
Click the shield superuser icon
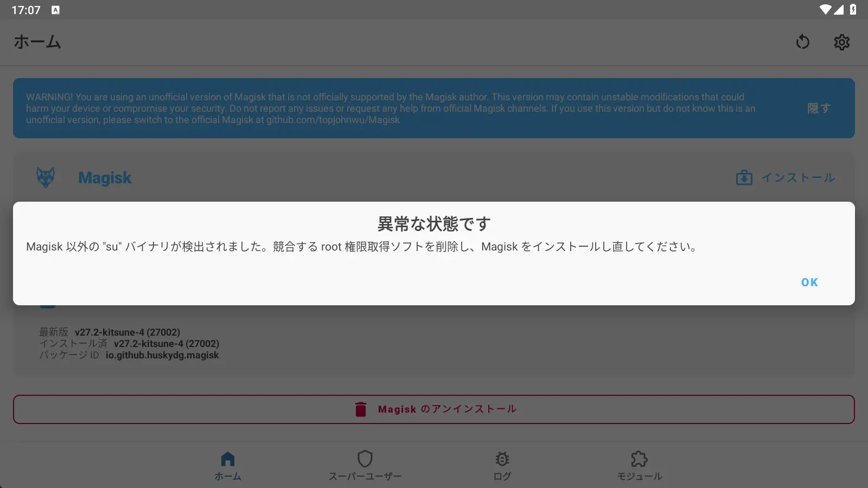[x=365, y=459]
